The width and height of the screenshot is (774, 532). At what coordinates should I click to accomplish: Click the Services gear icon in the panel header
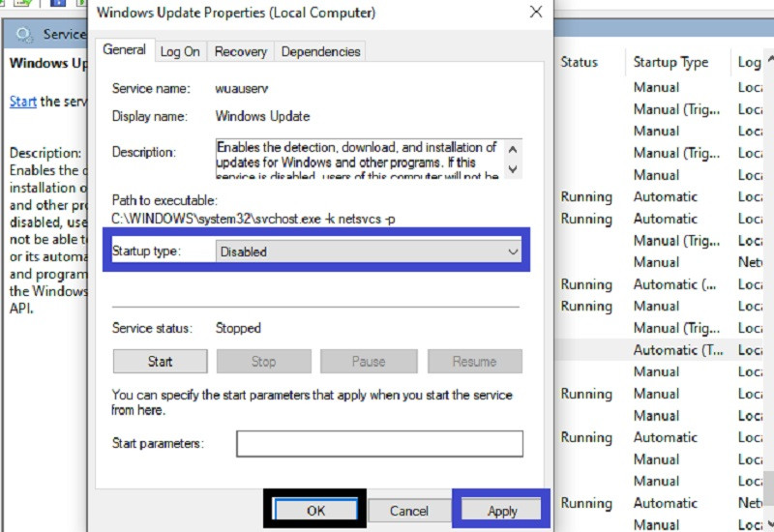(x=23, y=35)
